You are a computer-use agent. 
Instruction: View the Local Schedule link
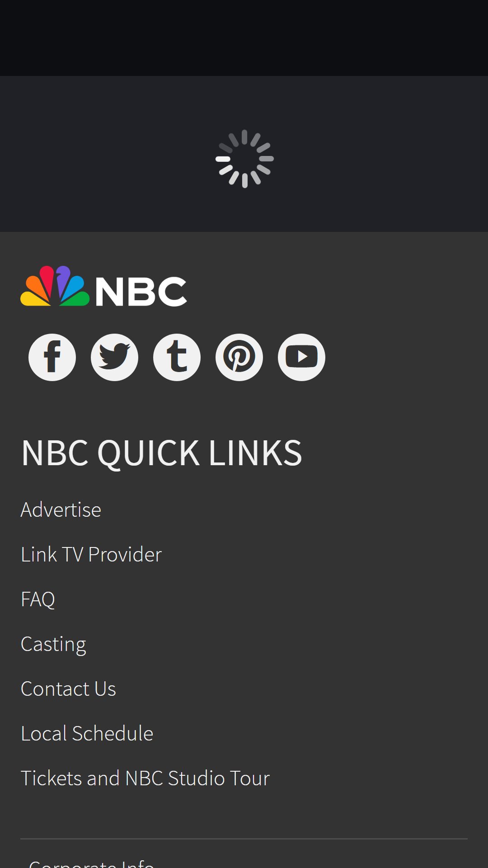coord(87,734)
